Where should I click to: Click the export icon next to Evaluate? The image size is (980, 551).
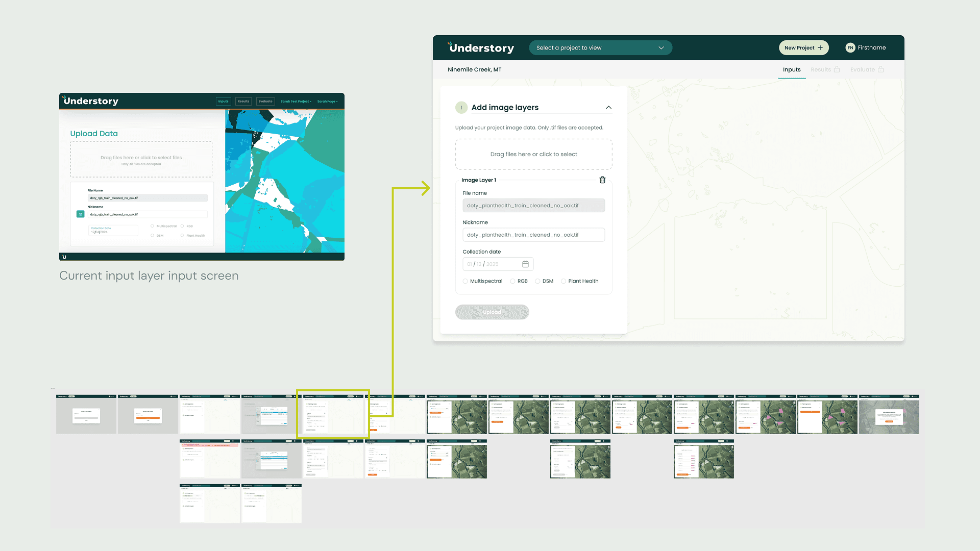pos(882,69)
